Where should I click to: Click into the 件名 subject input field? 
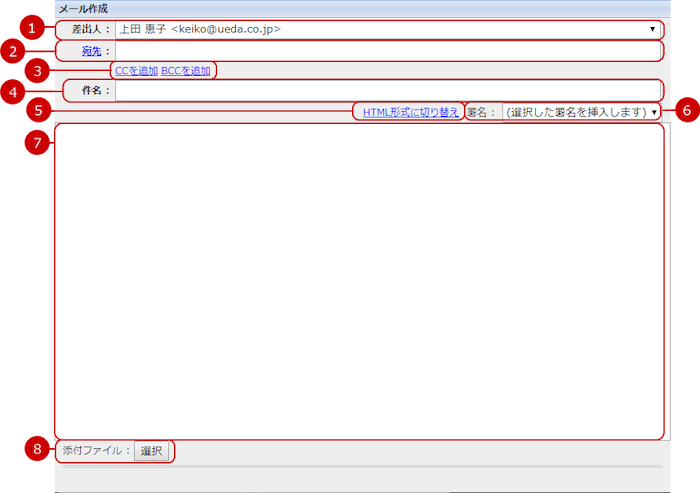tap(387, 91)
